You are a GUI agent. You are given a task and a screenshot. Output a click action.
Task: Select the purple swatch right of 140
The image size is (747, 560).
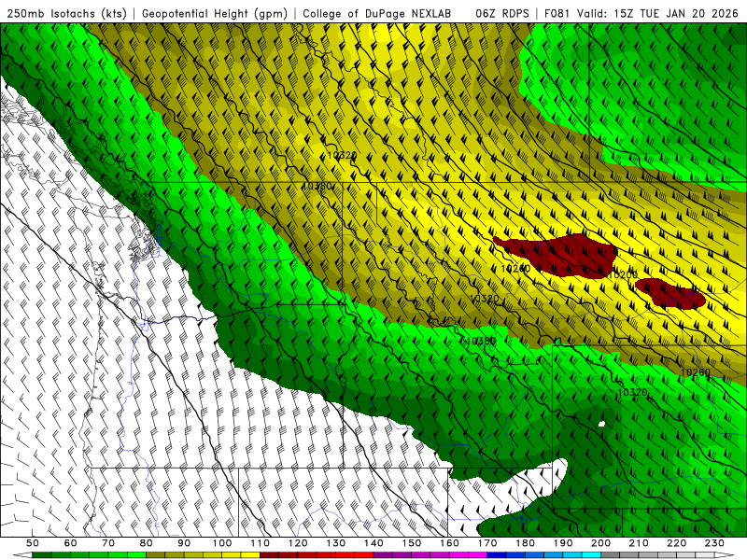pos(383,555)
